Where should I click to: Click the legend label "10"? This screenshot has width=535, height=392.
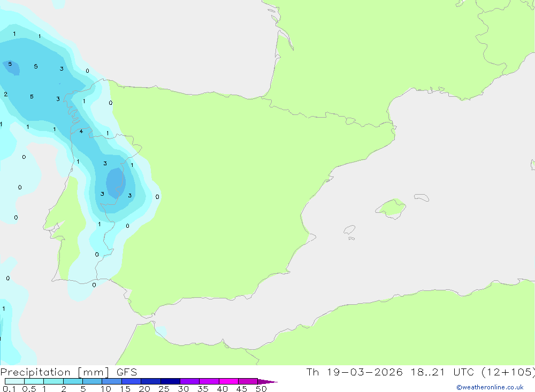(106, 389)
